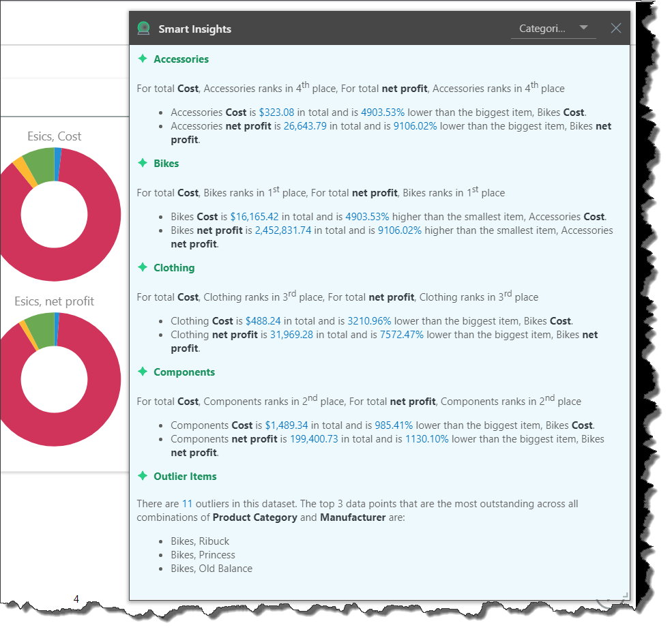Click the sparkle icon beside Components heading
Screen dimensions: 672x632
[142, 372]
